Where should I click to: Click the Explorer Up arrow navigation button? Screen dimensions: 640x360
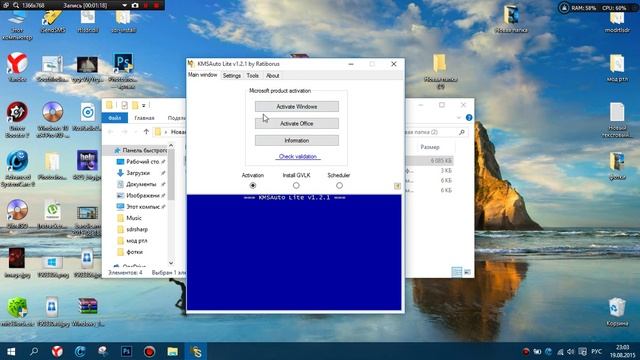click(x=146, y=132)
